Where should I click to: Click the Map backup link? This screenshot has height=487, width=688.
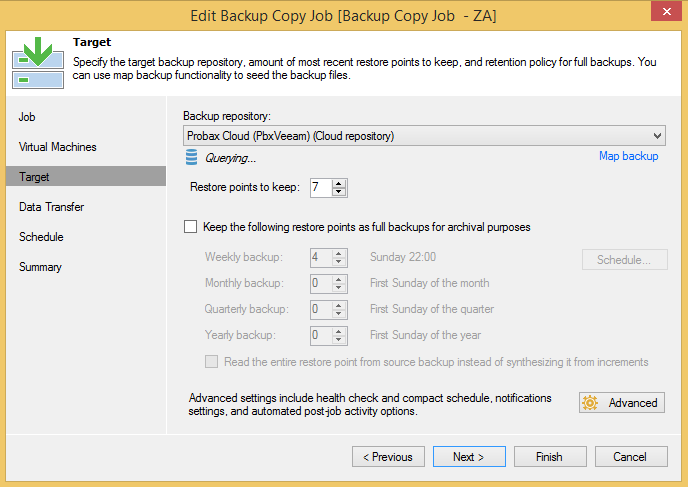[x=628, y=156]
